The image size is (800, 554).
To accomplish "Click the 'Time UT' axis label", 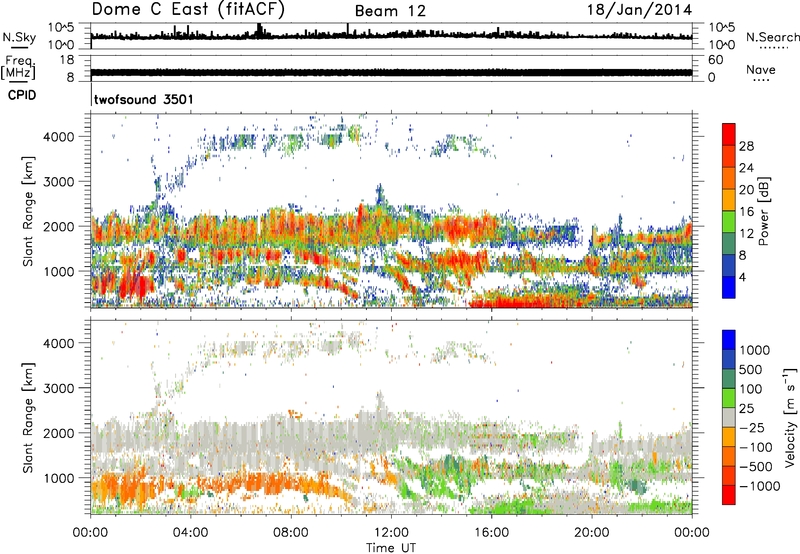I will [391, 547].
